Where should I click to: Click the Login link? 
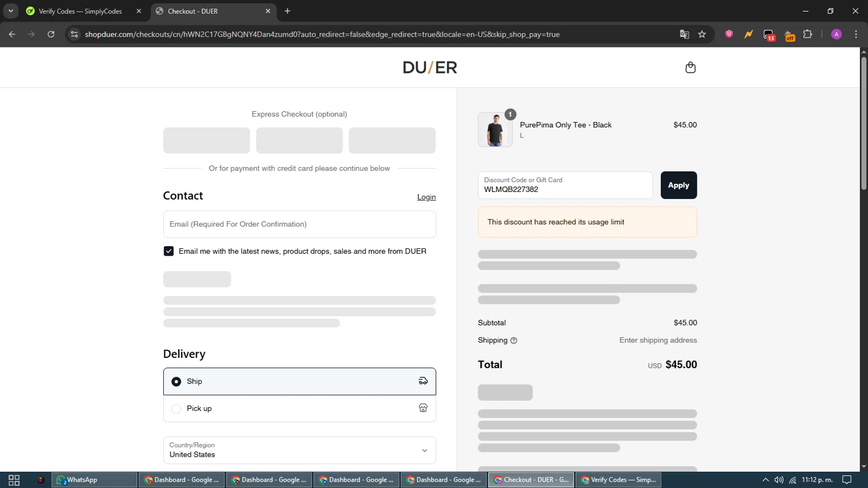coord(426,197)
